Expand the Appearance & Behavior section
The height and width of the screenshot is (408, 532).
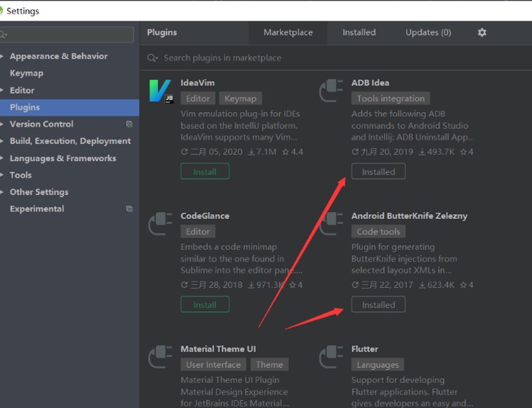tap(2, 56)
